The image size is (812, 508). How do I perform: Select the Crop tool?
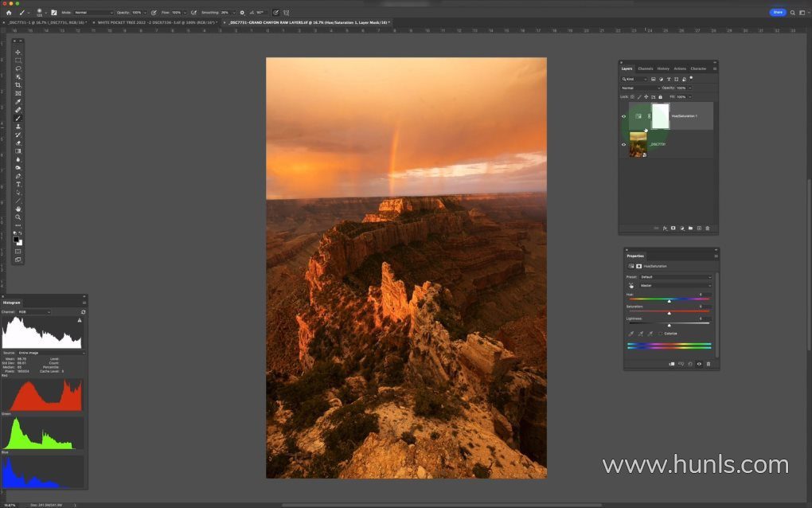18,85
